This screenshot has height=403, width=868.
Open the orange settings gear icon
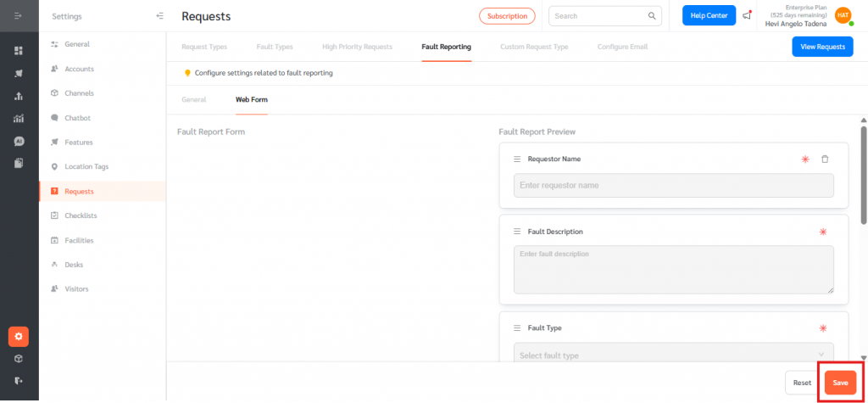19,337
